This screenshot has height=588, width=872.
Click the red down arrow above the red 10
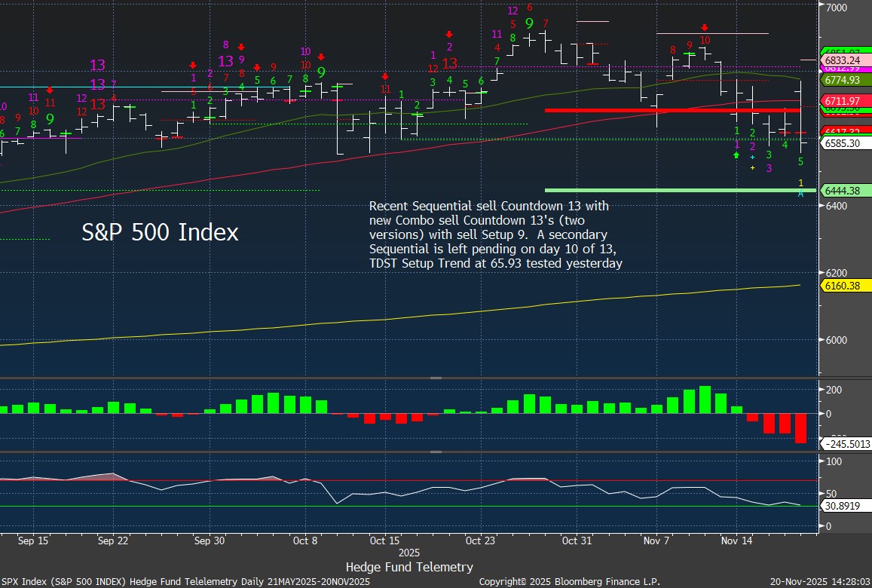pyautogui.click(x=705, y=27)
